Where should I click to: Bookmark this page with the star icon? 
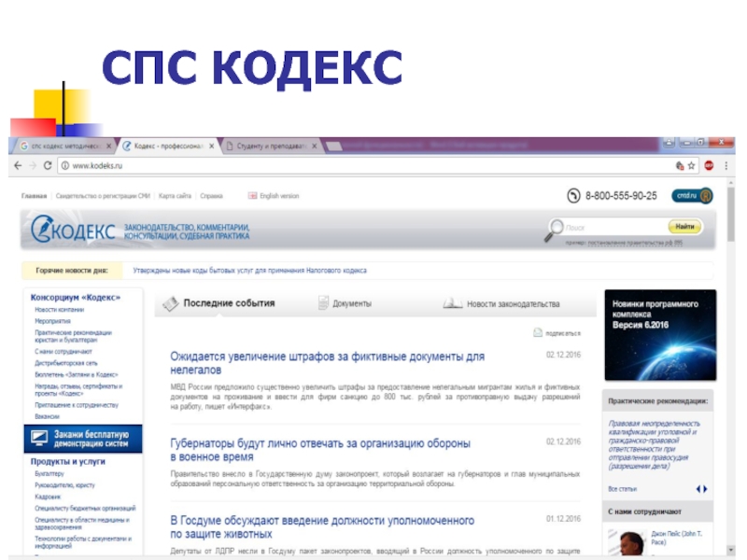pos(691,166)
